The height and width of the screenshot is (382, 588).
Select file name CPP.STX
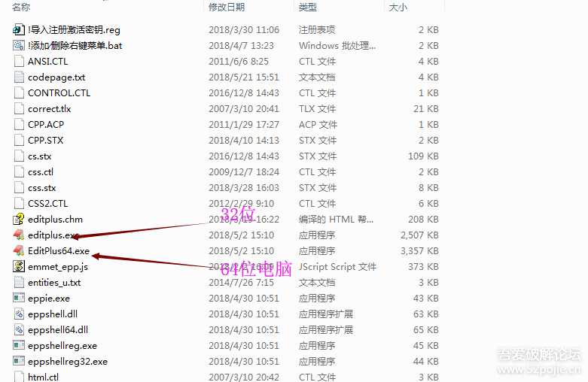(x=45, y=140)
